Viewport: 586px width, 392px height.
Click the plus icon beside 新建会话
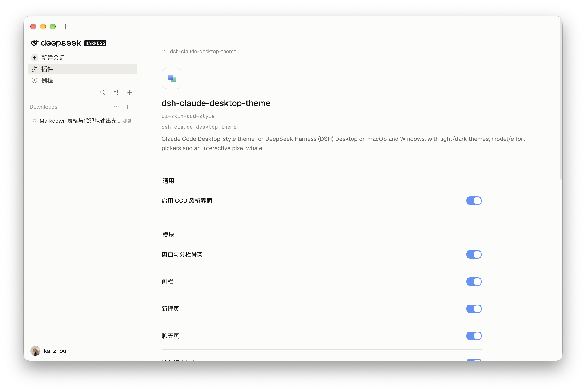point(35,58)
